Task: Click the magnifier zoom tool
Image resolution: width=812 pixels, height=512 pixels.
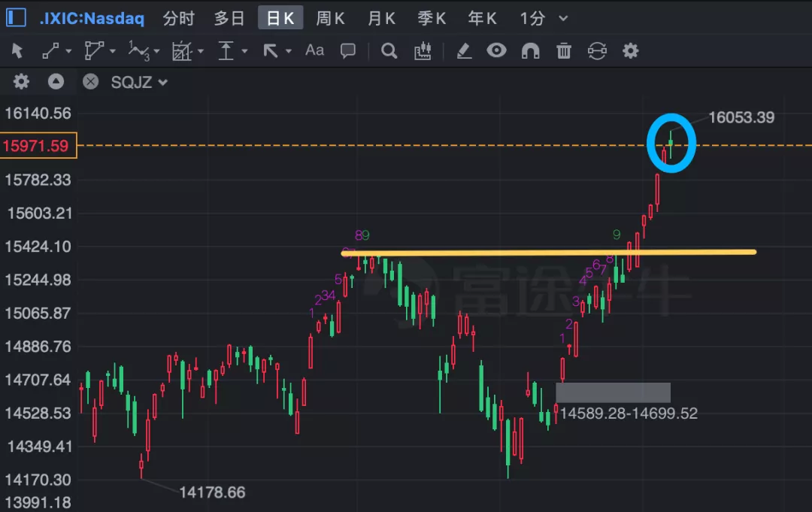Action: [389, 50]
